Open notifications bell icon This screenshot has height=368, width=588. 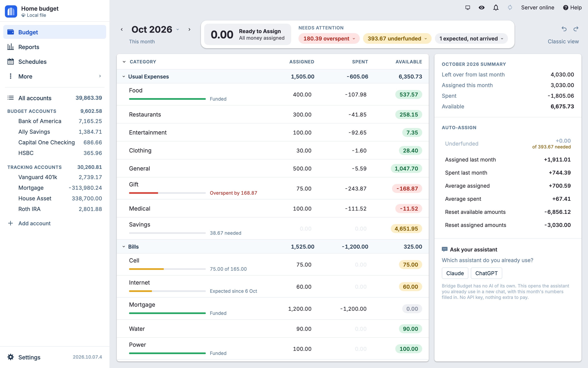point(496,8)
